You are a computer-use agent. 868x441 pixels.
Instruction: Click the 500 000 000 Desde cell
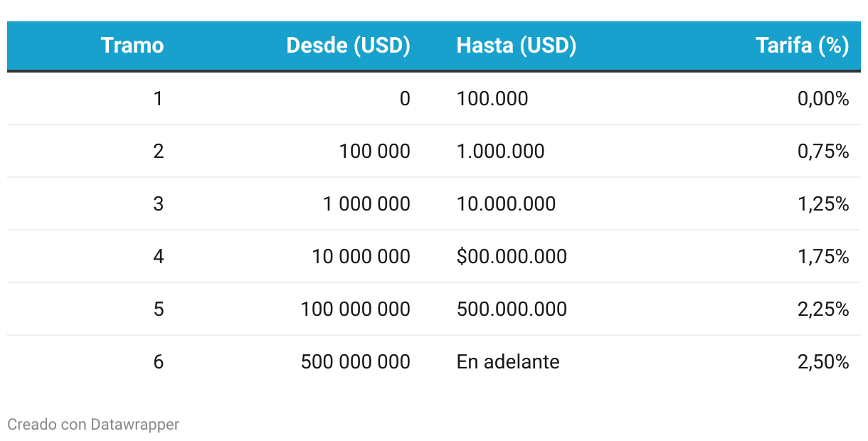click(355, 361)
